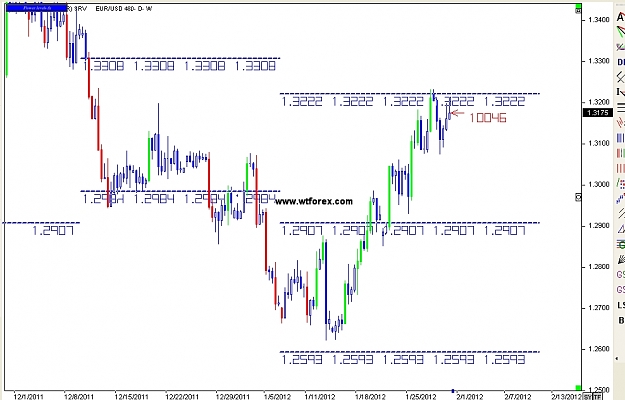Click the 1/11/2012 date label

[x=320, y=396]
